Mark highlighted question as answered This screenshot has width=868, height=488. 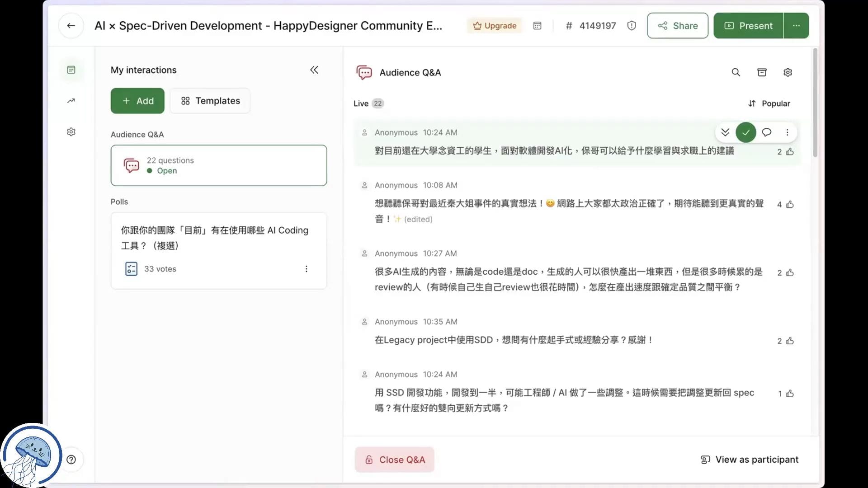click(745, 132)
